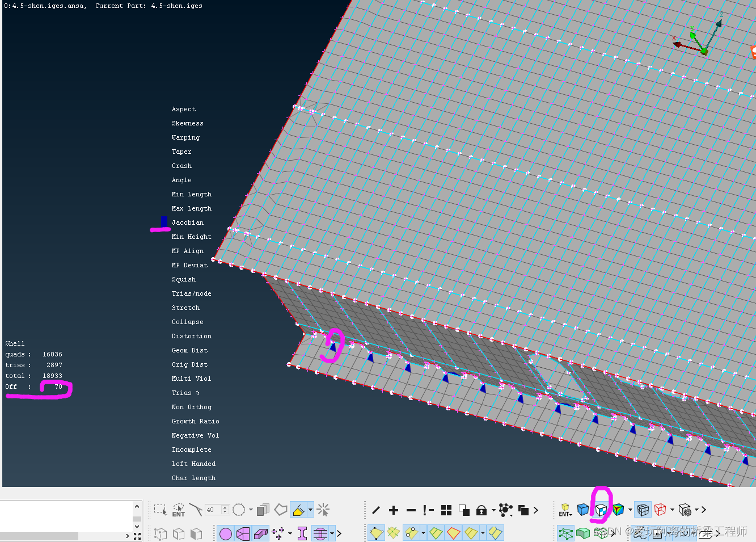Click the angle value field showing 40
This screenshot has height=542, width=756.
pyautogui.click(x=211, y=510)
